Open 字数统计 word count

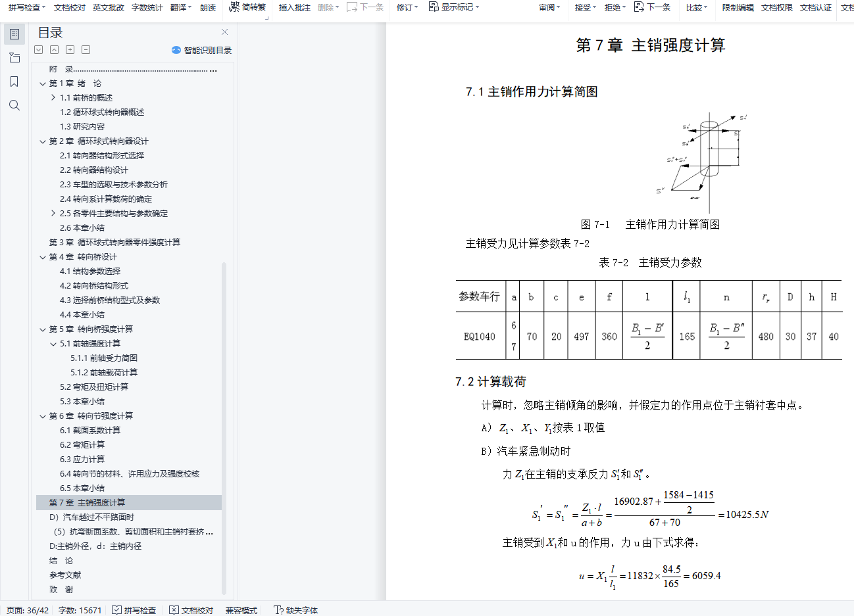click(147, 7)
